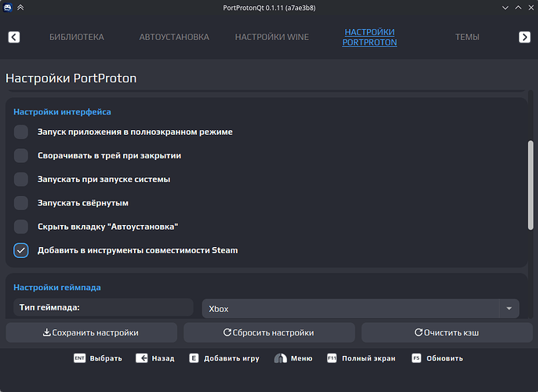Click the gamepad icon next to Меню
The height and width of the screenshot is (392, 538).
(280, 358)
